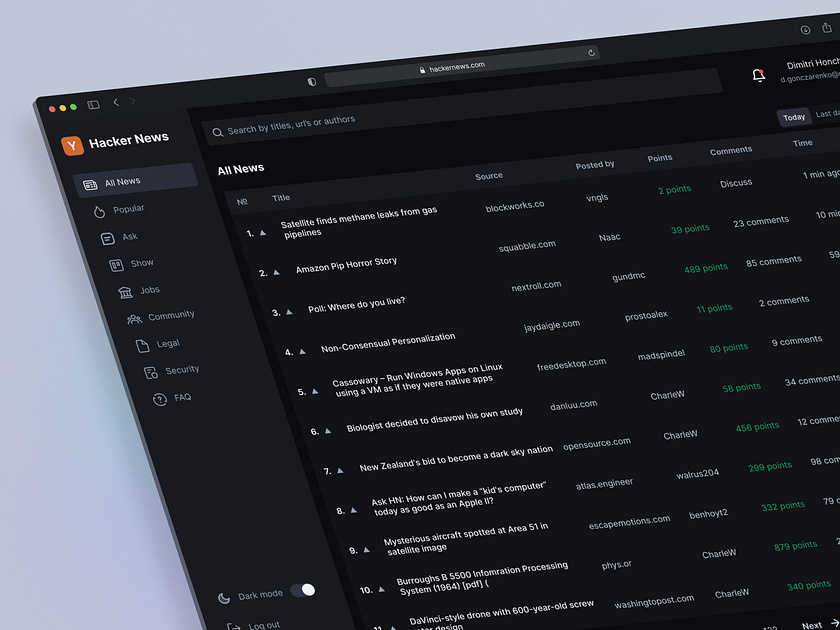Select the Popular flame icon
Image resolution: width=840 pixels, height=630 pixels.
tap(102, 209)
